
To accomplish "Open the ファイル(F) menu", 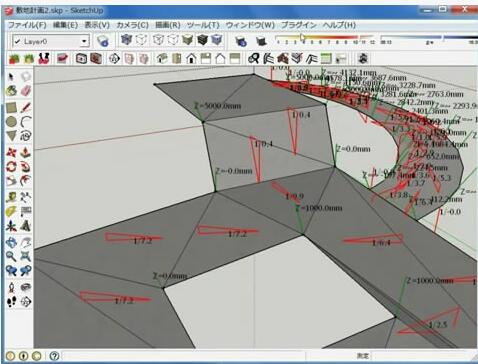I will point(27,25).
